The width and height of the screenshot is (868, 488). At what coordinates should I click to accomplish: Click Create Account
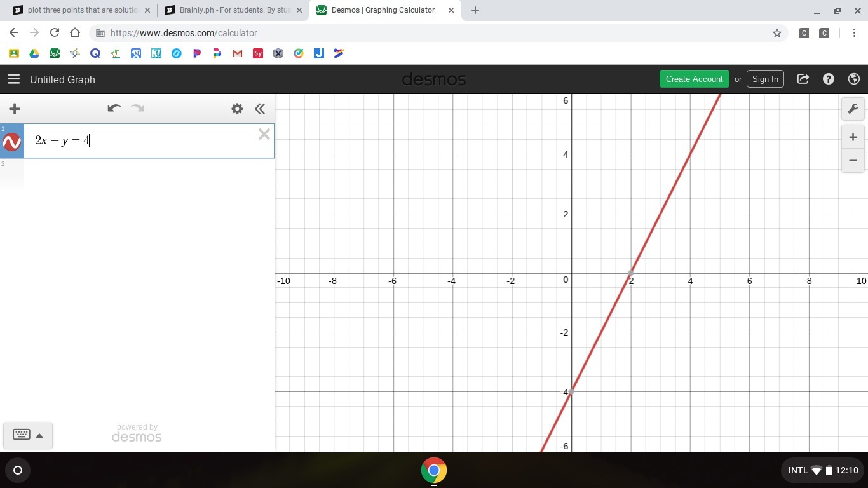click(x=694, y=79)
